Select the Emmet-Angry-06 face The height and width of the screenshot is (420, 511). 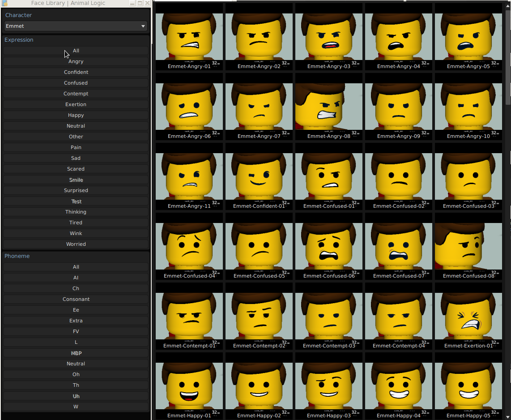coord(189,107)
